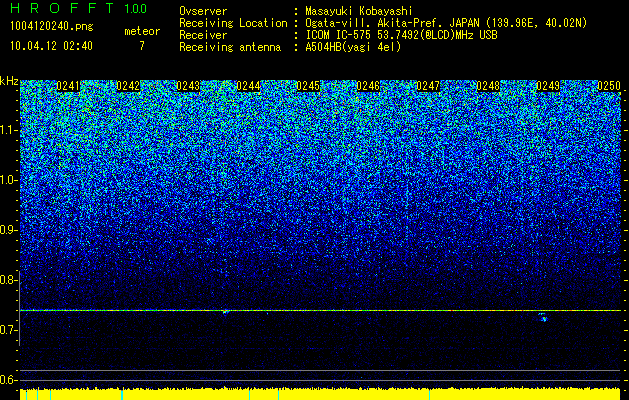Click the antenna text A504HB(yagi 4el)
Viewport: 629px width, 400px height.
tap(353, 47)
